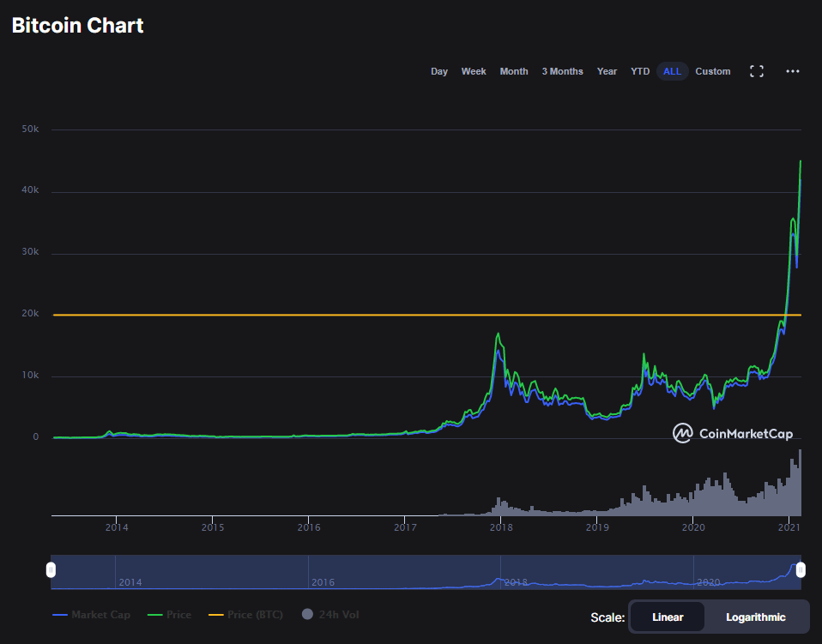
Task: Toggle the 24h Vol legend series
Action: click(x=329, y=615)
